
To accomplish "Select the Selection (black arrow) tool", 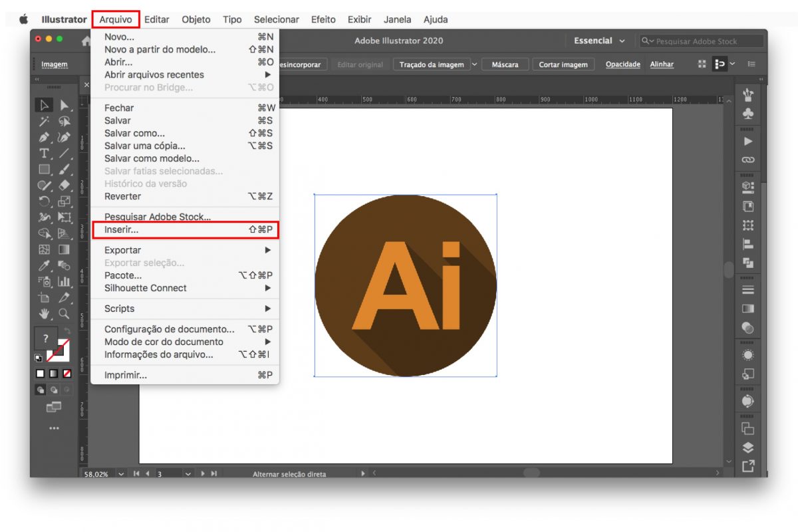I will click(x=45, y=105).
